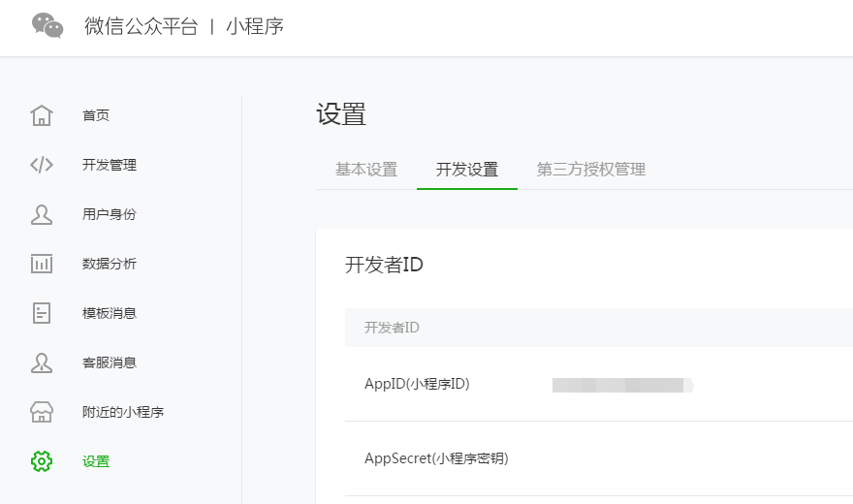This screenshot has width=853, height=504.
Task: Select 客服消息 in the sidebar
Action: (x=110, y=362)
